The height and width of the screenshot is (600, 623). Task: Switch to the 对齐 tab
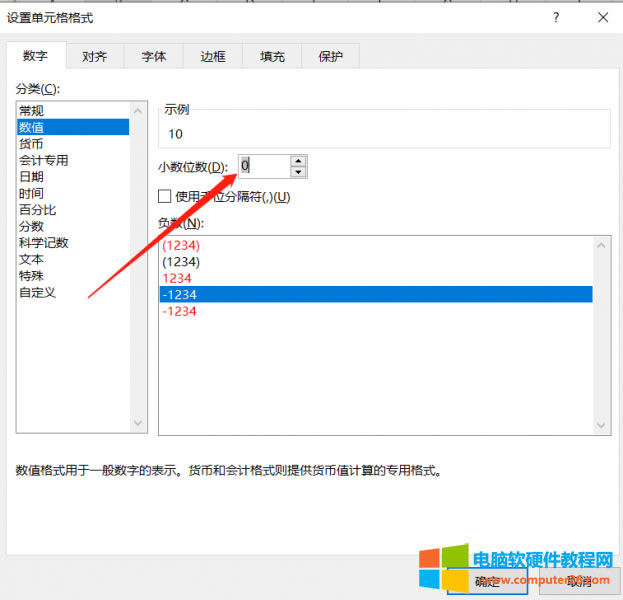coord(95,57)
